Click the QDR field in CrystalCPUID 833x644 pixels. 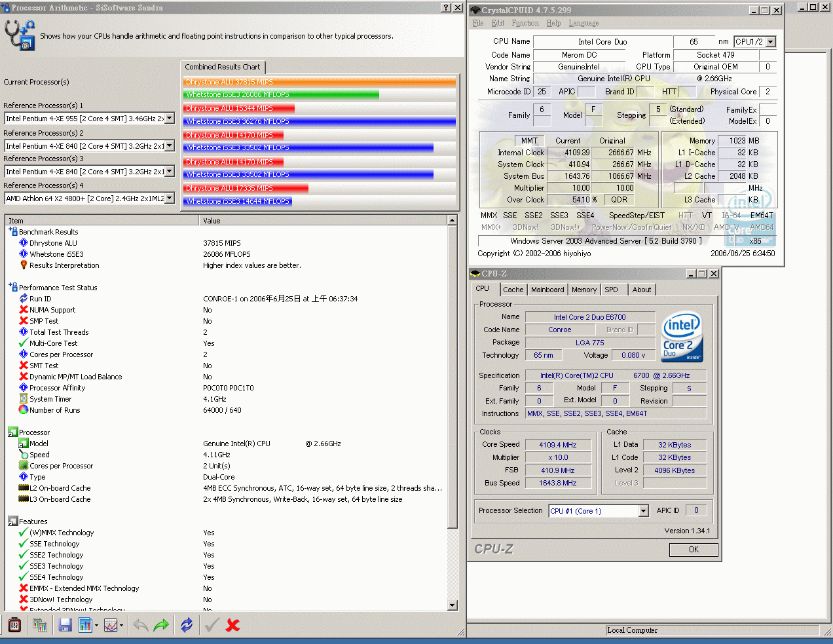coord(619,200)
